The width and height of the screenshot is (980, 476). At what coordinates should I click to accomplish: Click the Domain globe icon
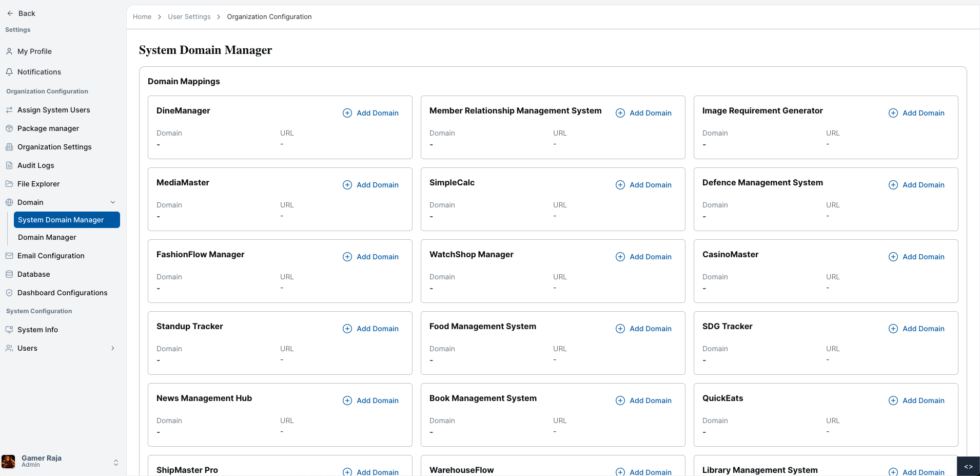10,202
